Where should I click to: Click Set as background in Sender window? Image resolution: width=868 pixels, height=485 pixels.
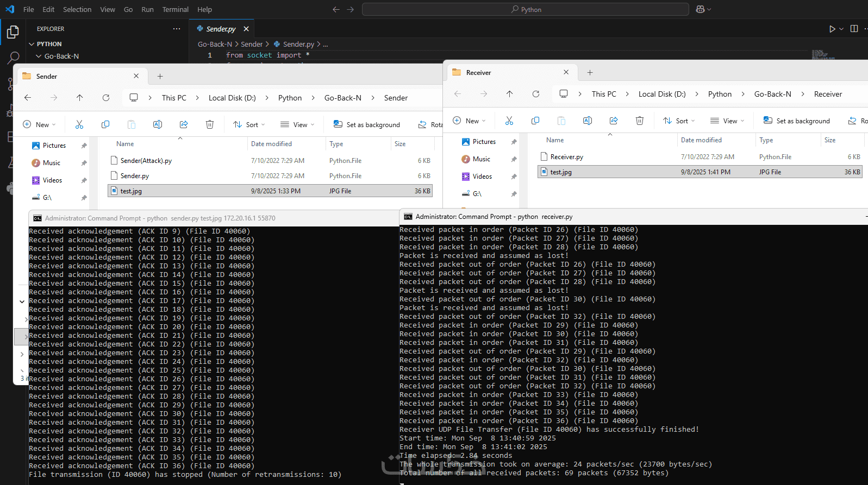(x=366, y=124)
